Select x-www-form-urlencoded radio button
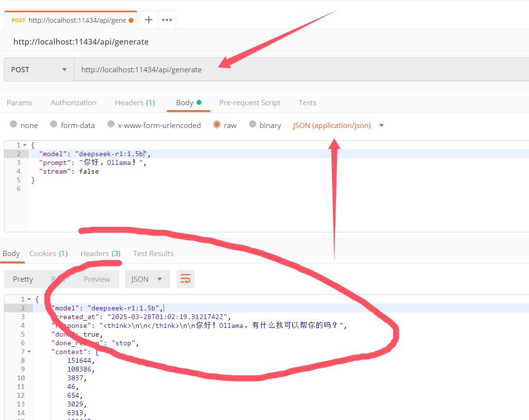Screen dimensions: 529x420 (x=111, y=124)
